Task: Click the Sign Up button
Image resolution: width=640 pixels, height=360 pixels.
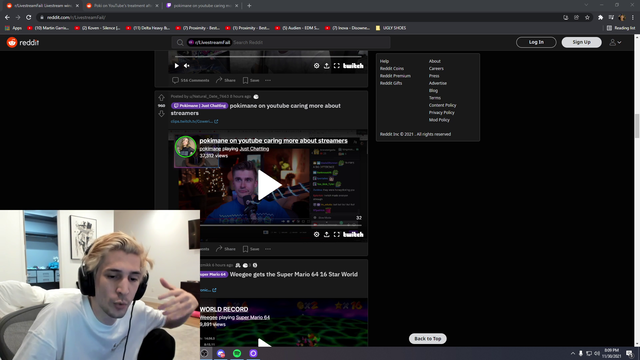Action: tap(581, 42)
